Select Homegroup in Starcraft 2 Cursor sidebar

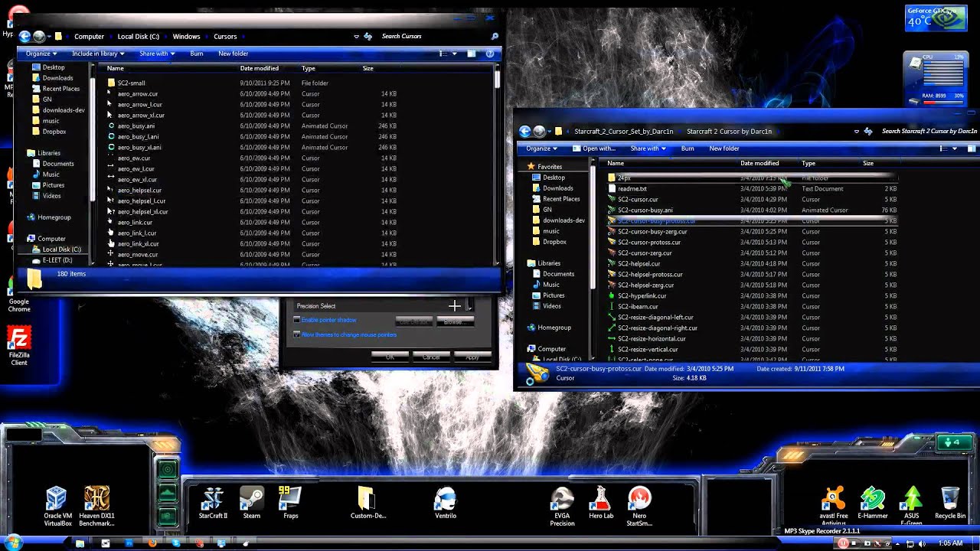click(x=554, y=328)
